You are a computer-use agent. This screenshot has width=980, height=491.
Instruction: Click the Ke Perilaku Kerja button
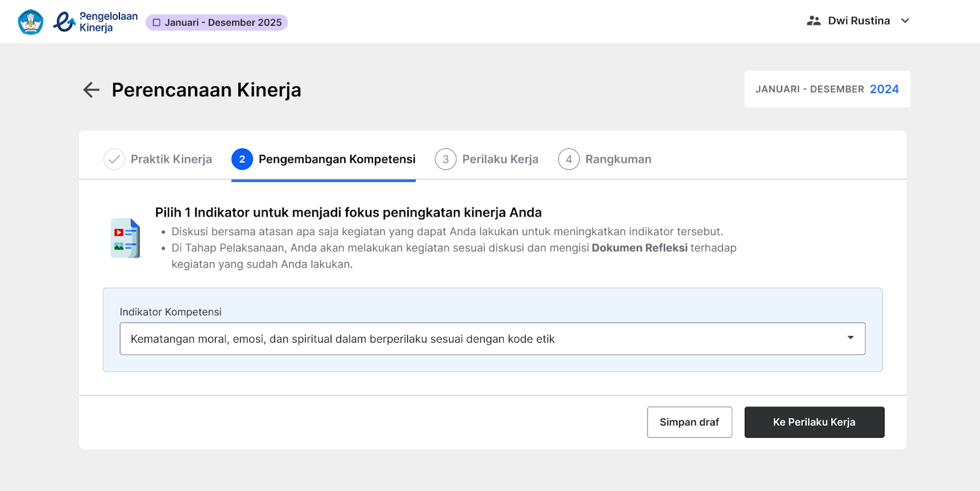tap(815, 422)
